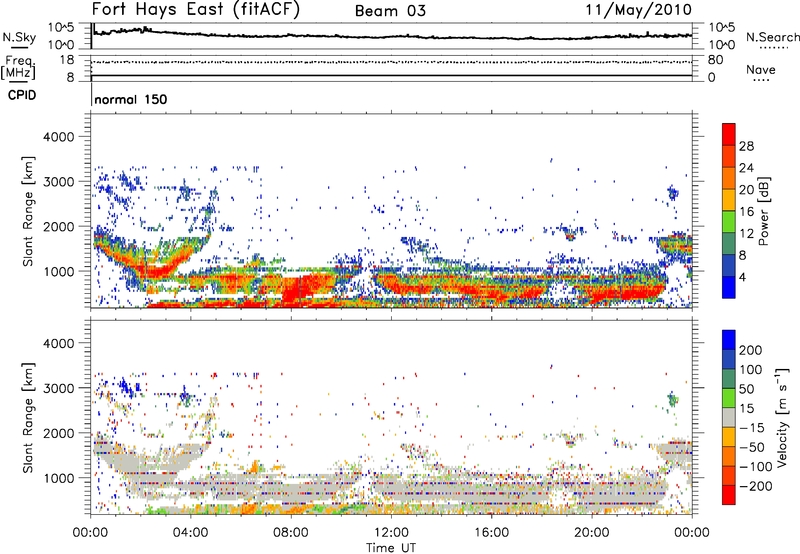Viewport: 800px width, 554px height.
Task: Click the 'Beam 03' label
Action: pyautogui.click(x=390, y=11)
